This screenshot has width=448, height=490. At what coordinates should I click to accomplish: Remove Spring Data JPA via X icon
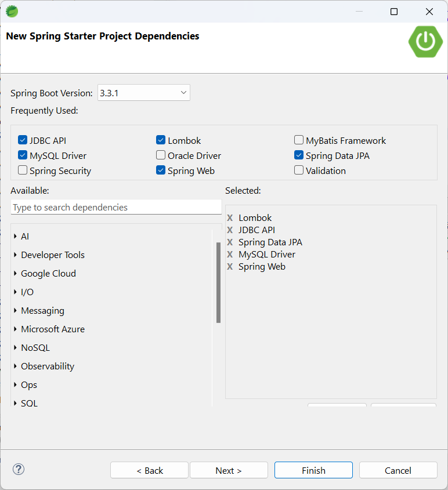(230, 242)
